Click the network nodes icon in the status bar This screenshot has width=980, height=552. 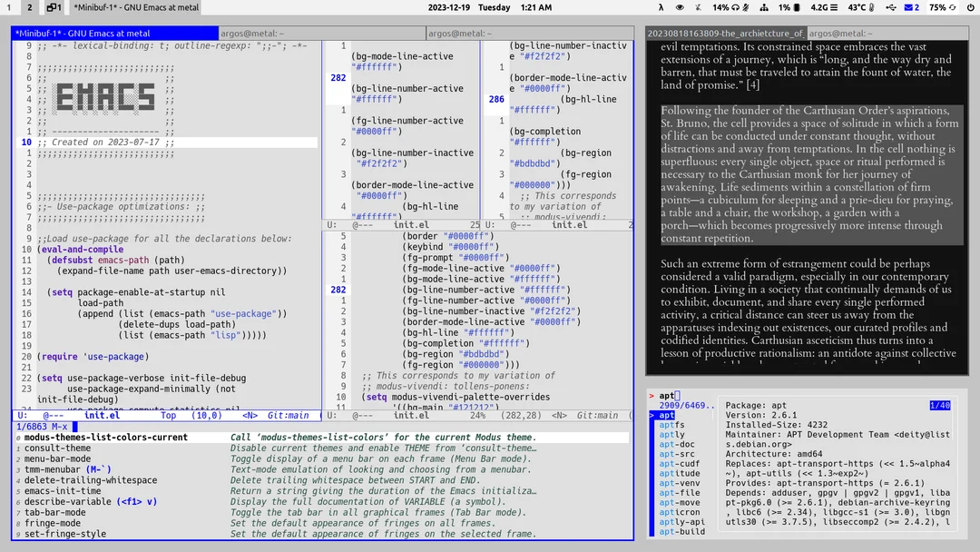click(x=764, y=7)
